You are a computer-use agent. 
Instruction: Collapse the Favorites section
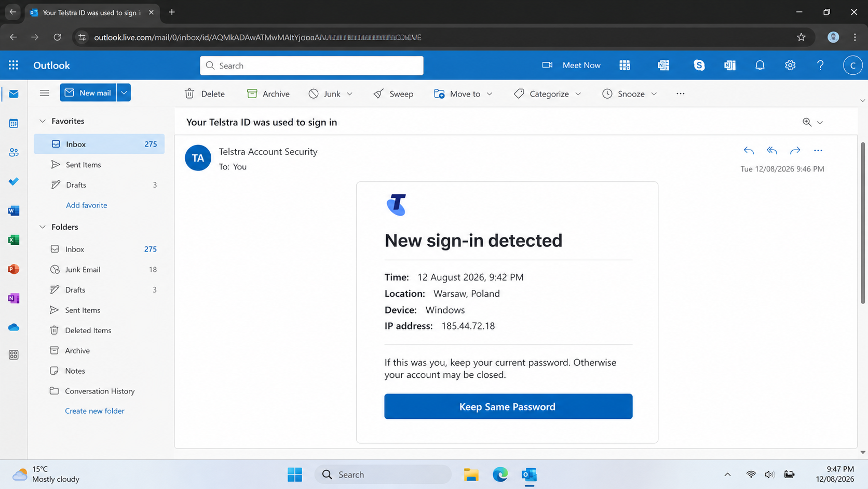coord(43,121)
